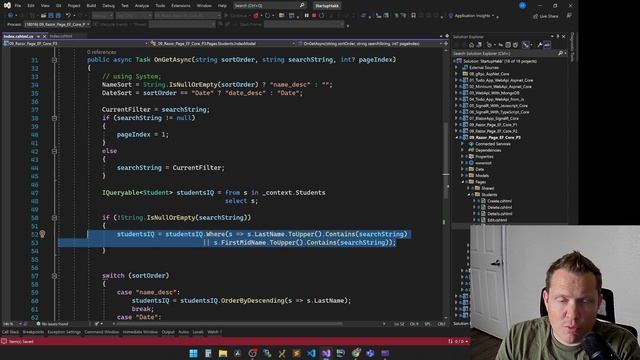This screenshot has height=360, width=640.
Task: Open the Process dropdown
Action: pyautogui.click(x=57, y=24)
